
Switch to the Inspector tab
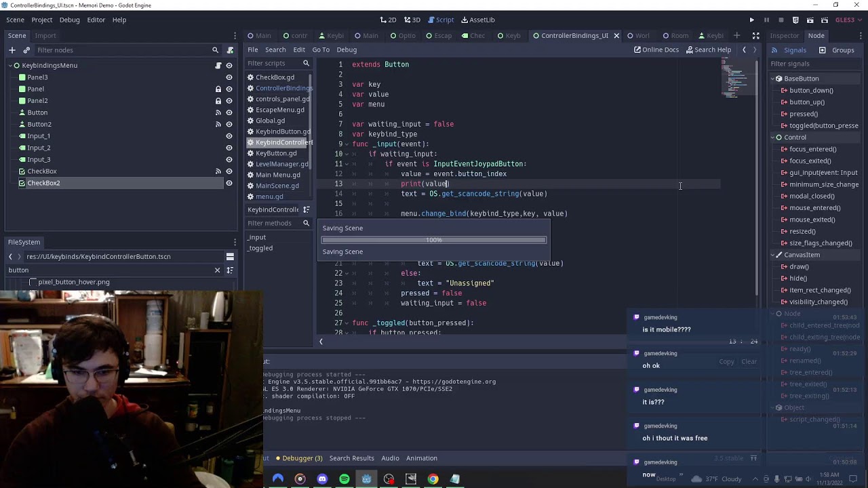(784, 35)
